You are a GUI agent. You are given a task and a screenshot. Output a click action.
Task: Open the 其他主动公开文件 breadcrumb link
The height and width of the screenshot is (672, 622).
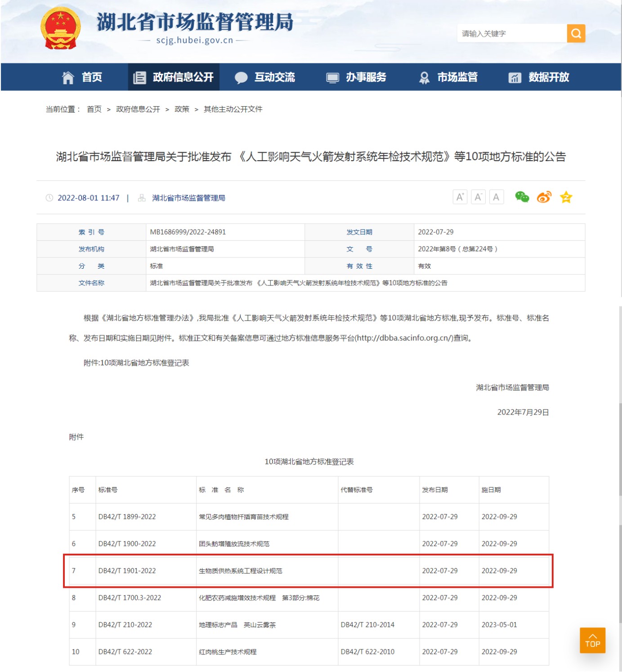click(x=233, y=108)
